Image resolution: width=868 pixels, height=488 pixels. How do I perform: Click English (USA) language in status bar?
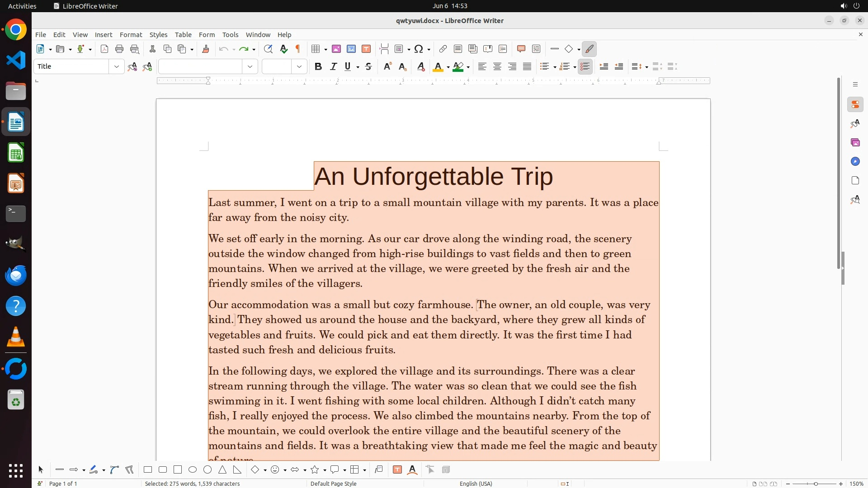point(476,483)
